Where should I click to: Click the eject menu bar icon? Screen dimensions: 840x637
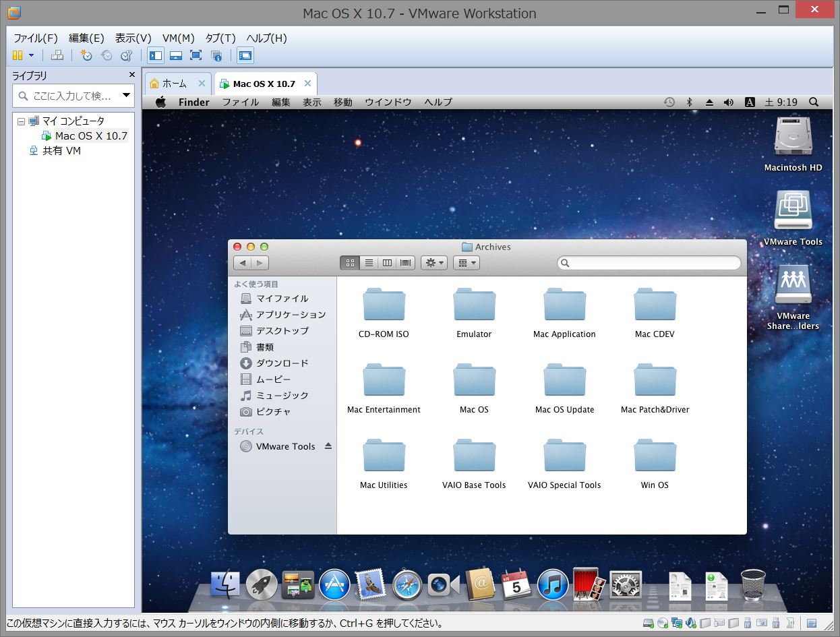point(709,102)
